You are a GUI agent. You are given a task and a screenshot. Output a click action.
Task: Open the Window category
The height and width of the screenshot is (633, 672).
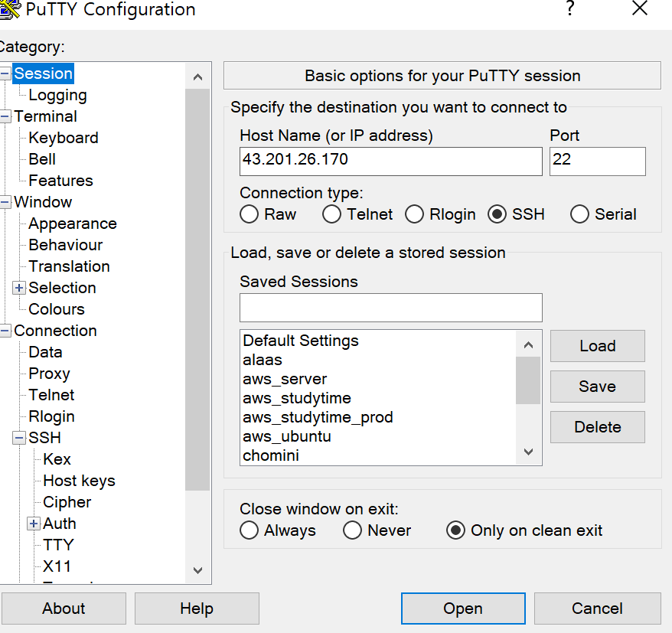click(43, 202)
